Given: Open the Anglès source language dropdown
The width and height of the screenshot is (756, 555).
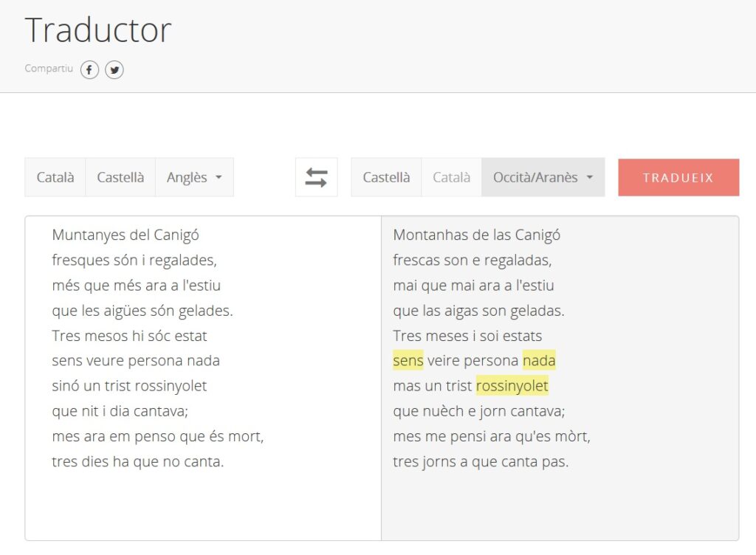Looking at the screenshot, I should [x=194, y=177].
